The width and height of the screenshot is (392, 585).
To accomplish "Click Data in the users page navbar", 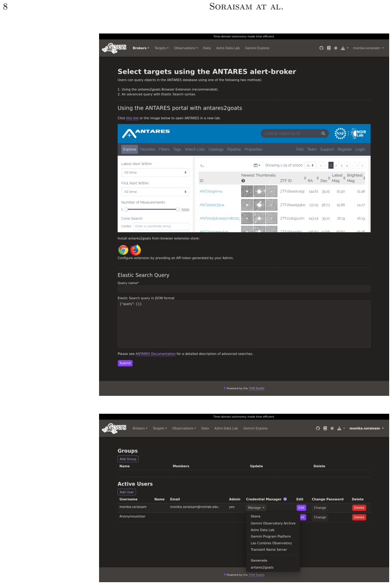I will coord(205,428).
